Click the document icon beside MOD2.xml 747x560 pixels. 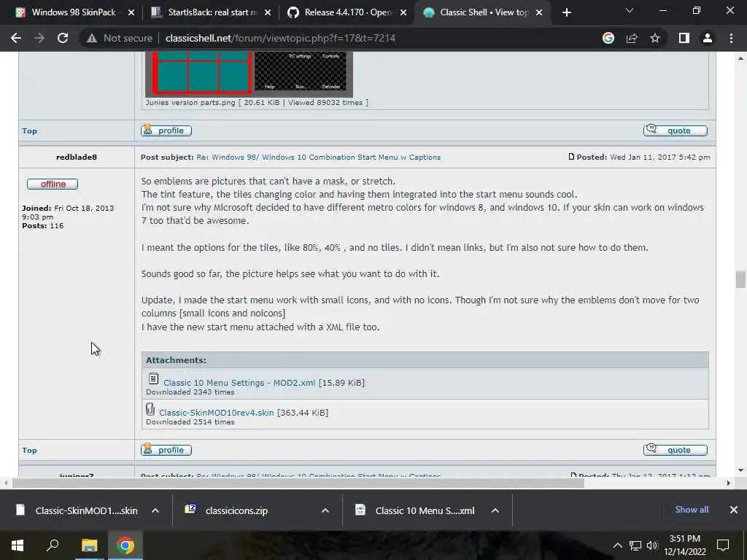coord(153,379)
